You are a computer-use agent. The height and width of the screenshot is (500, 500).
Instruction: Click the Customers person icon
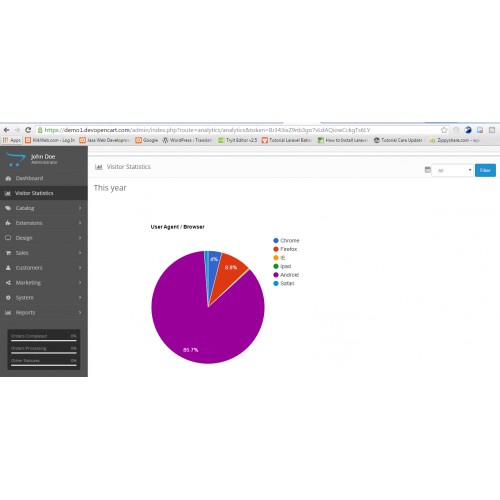8,268
